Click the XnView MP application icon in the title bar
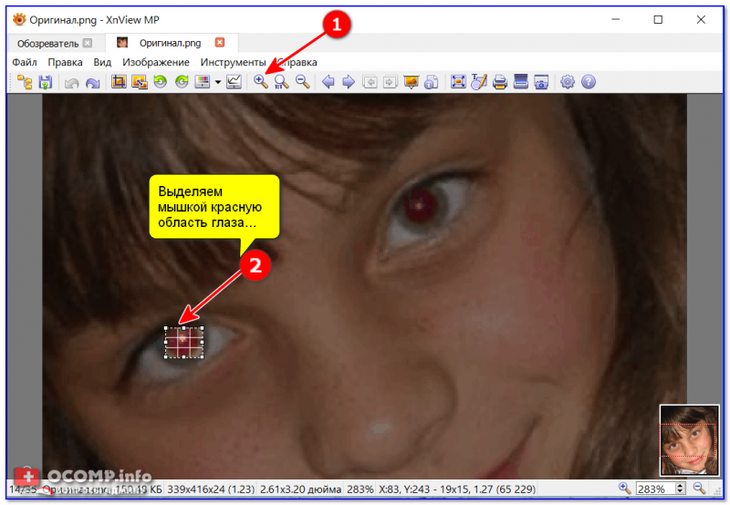 [x=19, y=20]
